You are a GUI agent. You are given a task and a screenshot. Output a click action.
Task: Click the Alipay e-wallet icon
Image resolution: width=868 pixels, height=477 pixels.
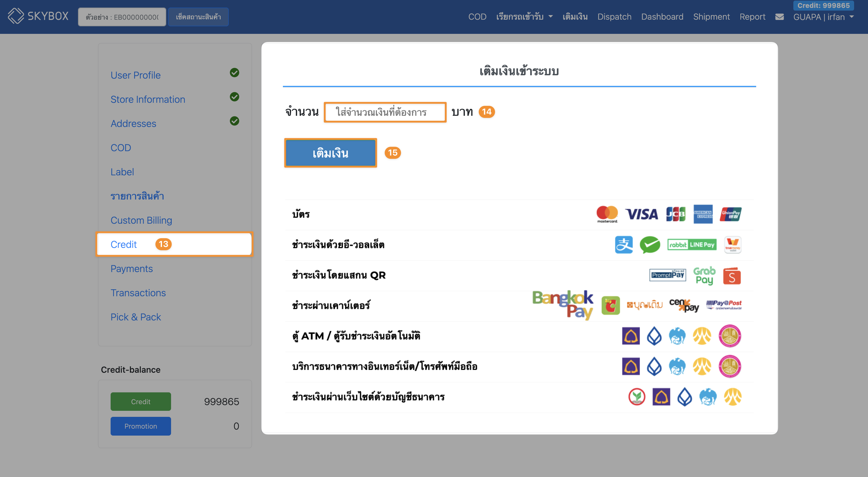(624, 245)
